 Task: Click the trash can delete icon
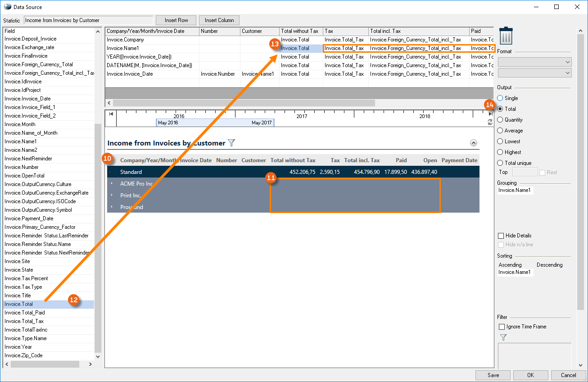[x=506, y=36]
